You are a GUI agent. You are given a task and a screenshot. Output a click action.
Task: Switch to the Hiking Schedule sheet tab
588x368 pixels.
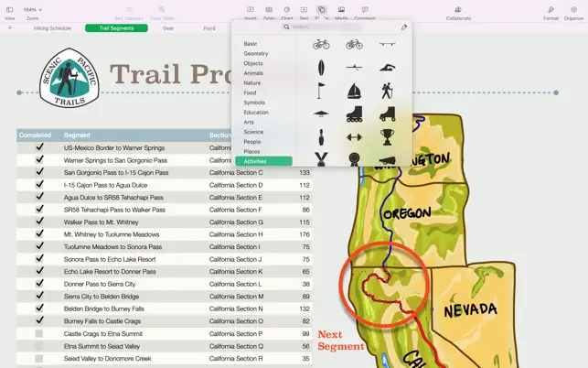[x=52, y=28]
